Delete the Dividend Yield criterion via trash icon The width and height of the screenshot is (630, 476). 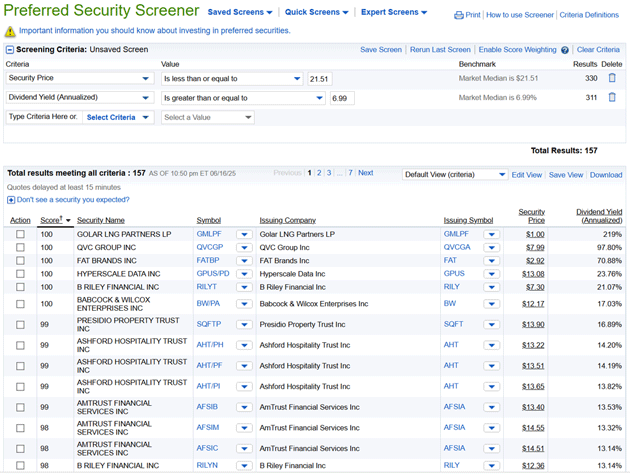(612, 97)
